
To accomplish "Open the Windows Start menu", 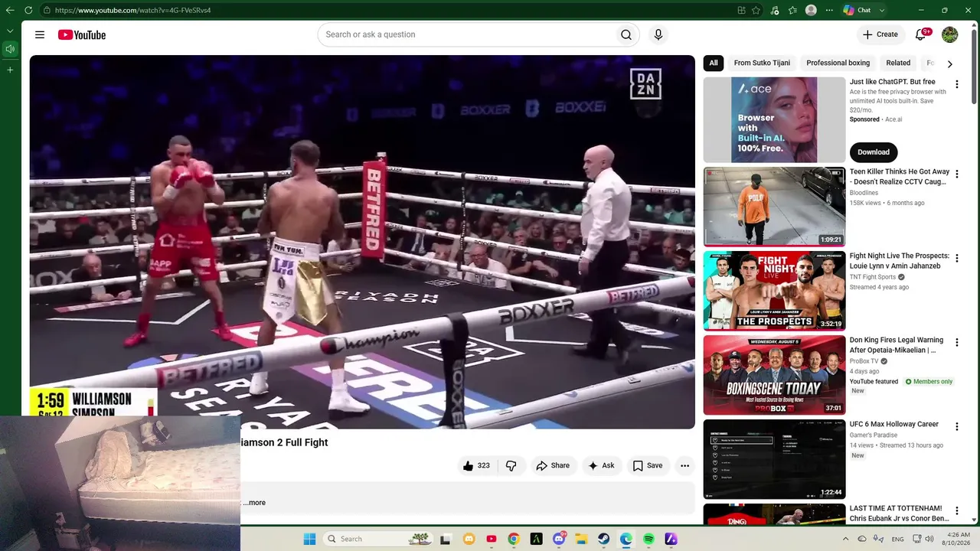I will [x=309, y=539].
